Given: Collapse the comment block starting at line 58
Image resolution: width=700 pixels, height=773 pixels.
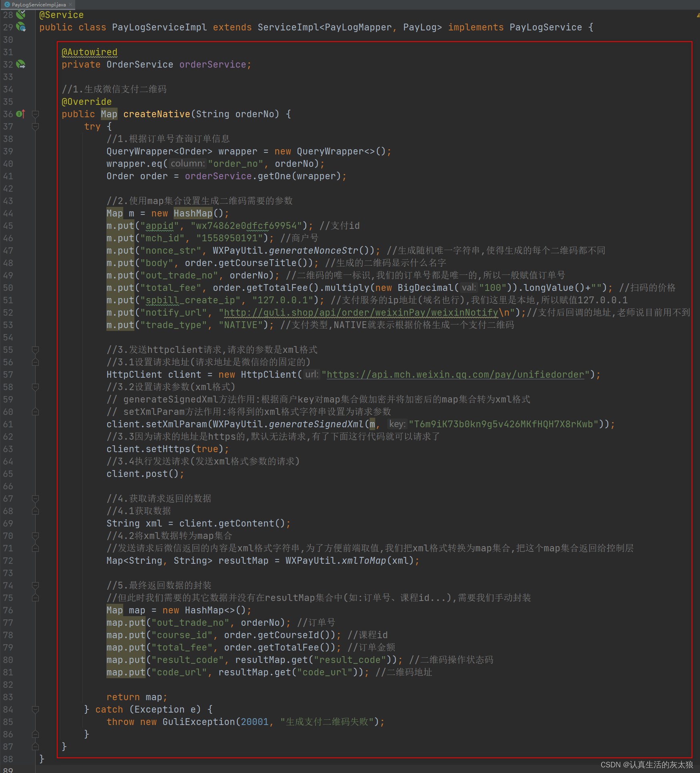Looking at the screenshot, I should pyautogui.click(x=35, y=387).
